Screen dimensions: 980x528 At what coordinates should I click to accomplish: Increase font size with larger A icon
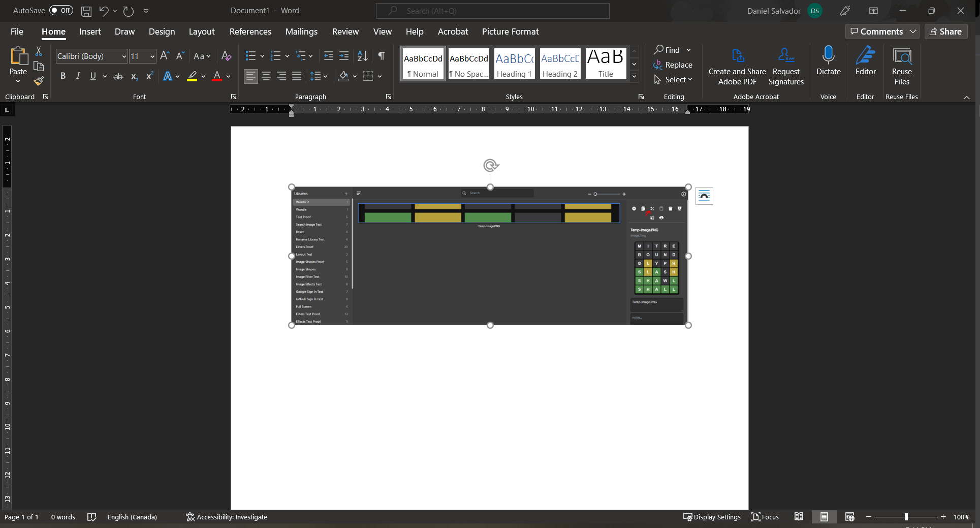click(x=165, y=56)
